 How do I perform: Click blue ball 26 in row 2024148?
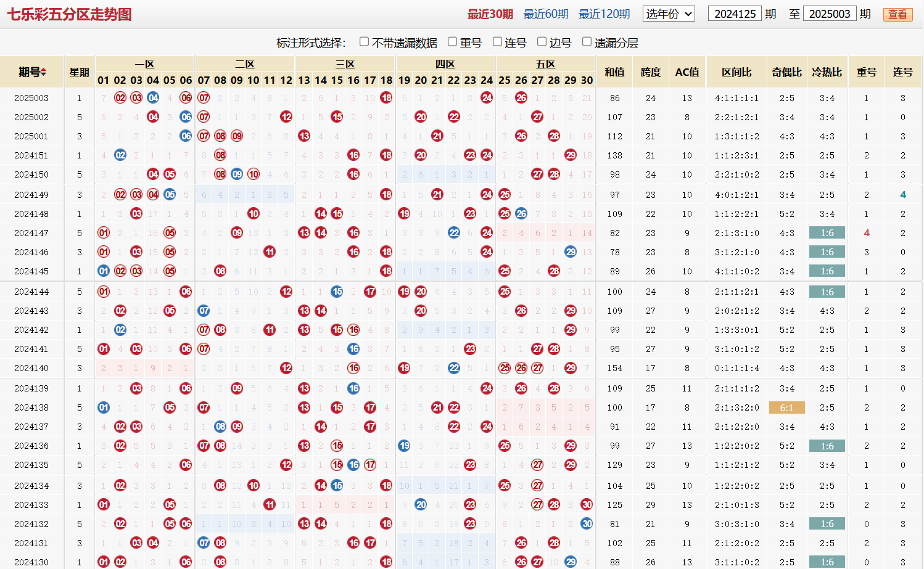point(521,213)
